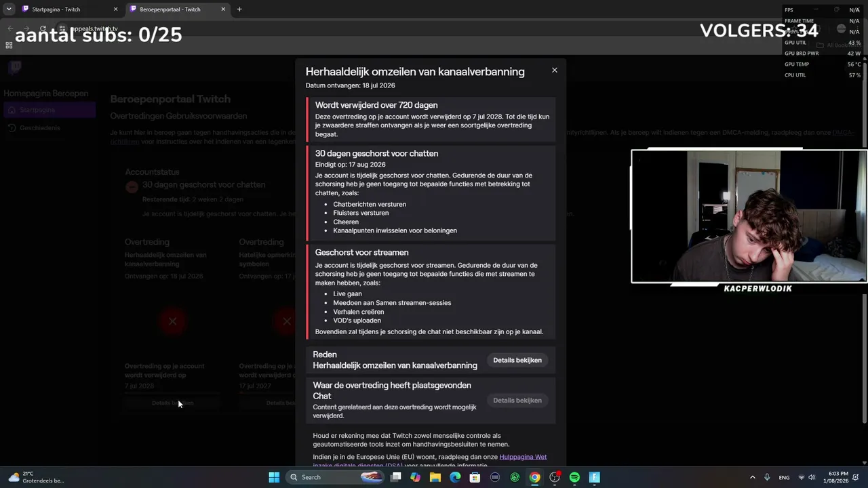Open Microsoft Edge from the taskbar
Viewport: 868px width, 488px height.
pyautogui.click(x=455, y=477)
